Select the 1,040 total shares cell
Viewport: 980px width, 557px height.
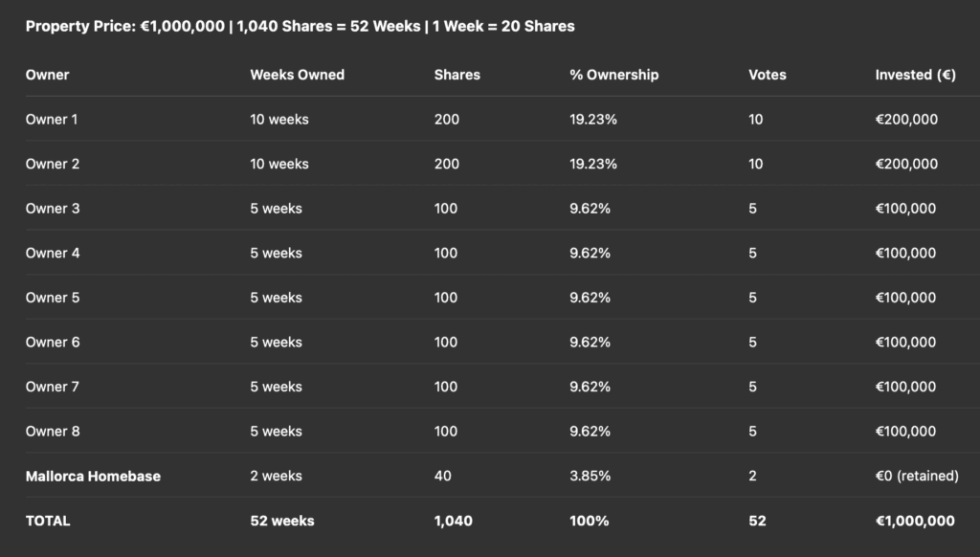click(x=453, y=521)
